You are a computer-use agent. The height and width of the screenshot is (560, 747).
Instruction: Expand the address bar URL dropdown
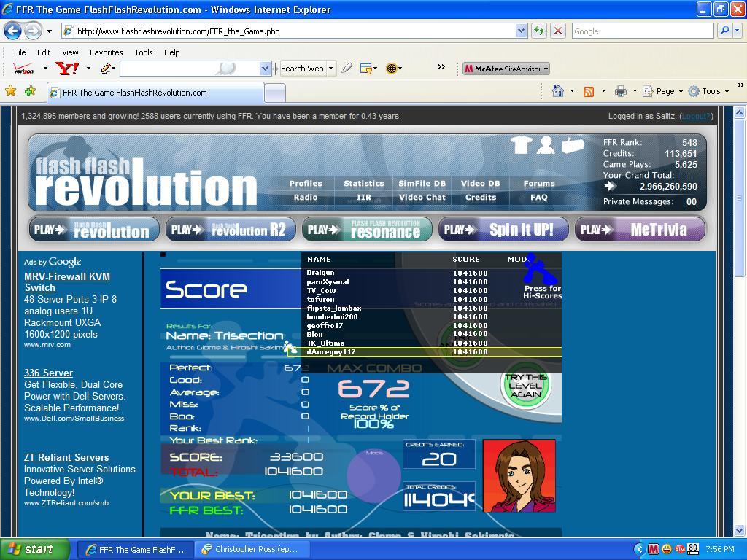click(x=521, y=31)
